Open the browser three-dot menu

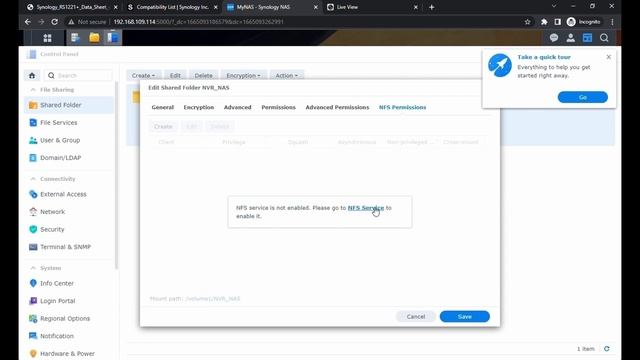pos(612,22)
